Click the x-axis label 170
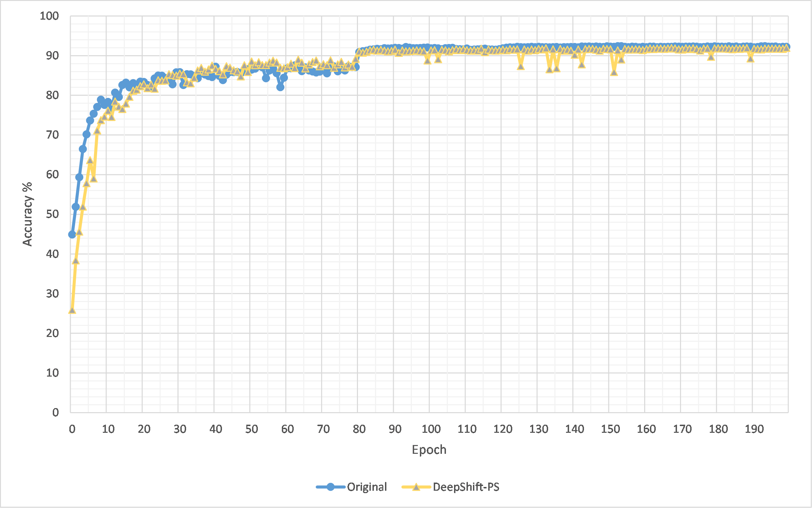 point(682,429)
